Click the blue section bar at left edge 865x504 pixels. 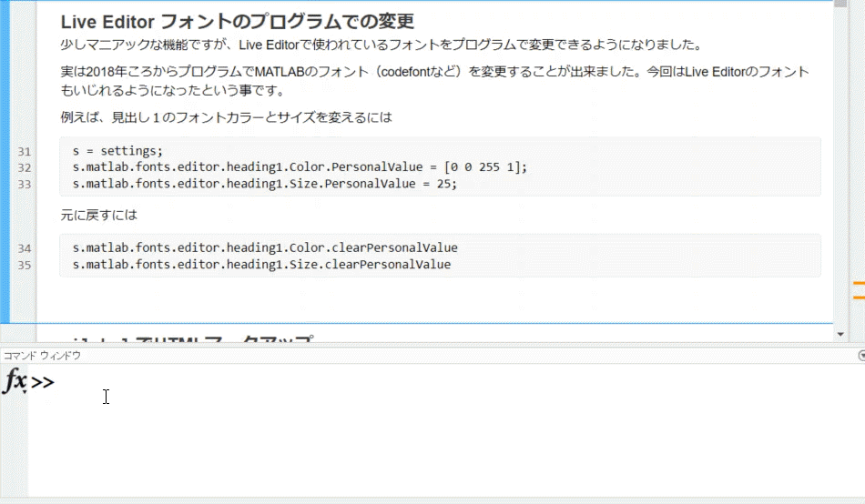[x=5, y=164]
